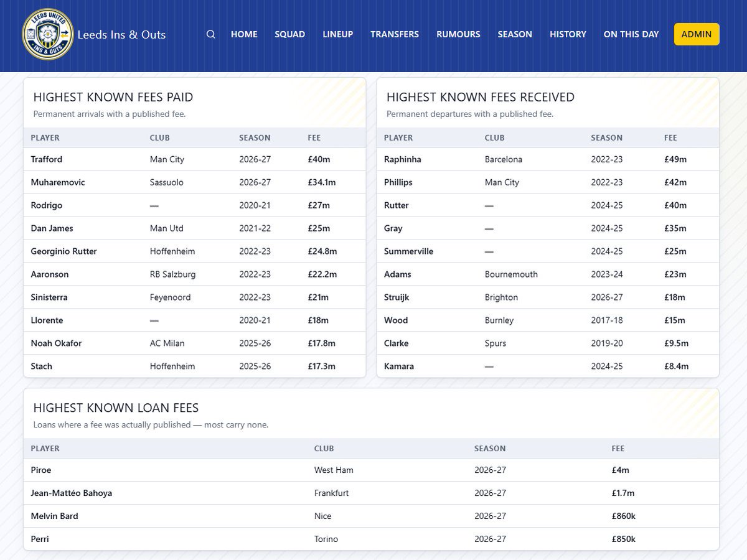
Task: Open Dan James player entry
Action: pyautogui.click(x=52, y=228)
